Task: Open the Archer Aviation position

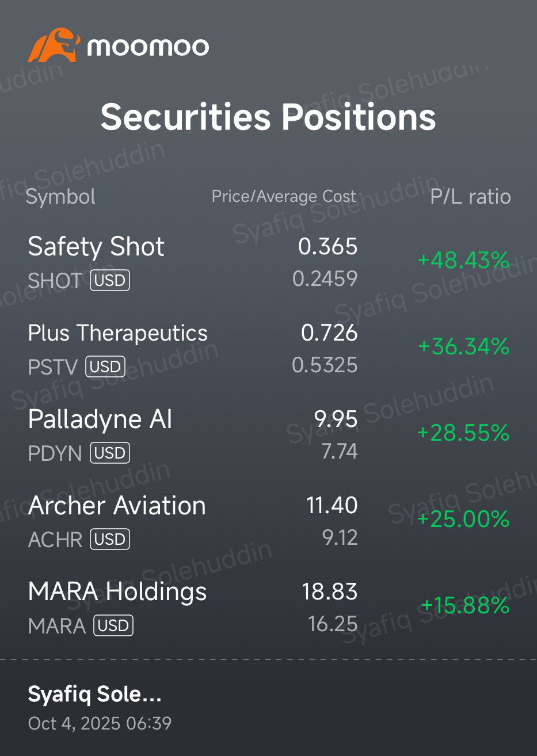Action: point(268,521)
